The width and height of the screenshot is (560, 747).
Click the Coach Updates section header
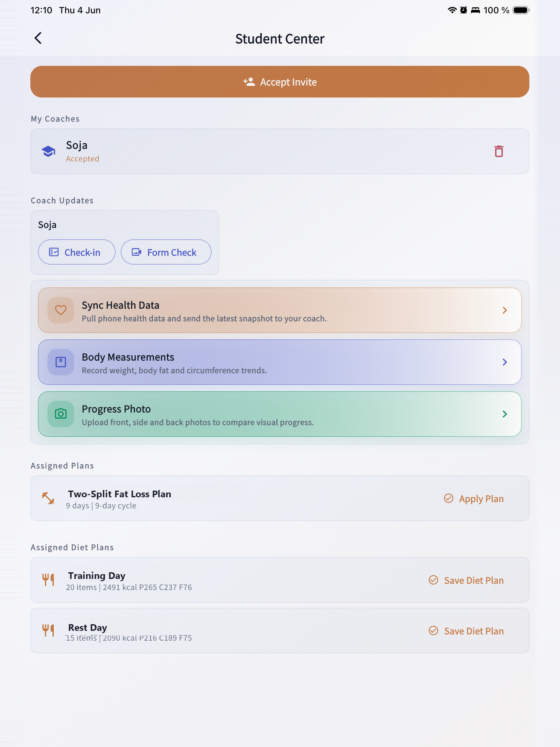click(62, 200)
